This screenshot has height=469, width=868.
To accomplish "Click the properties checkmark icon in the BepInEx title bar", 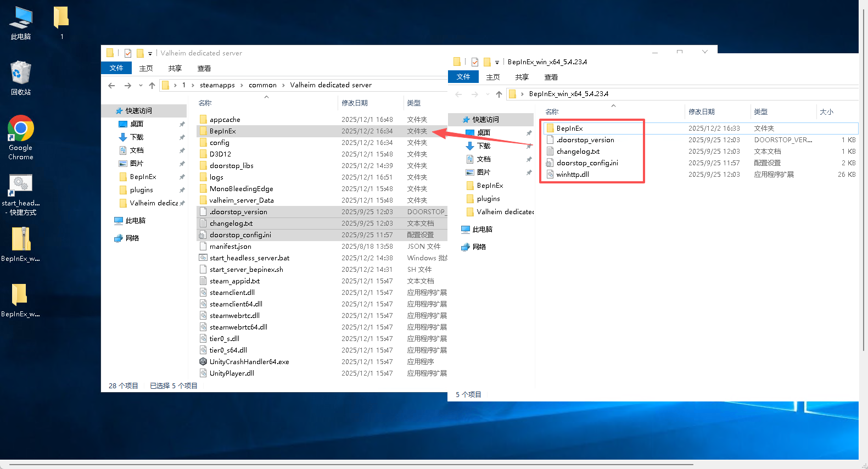I will click(x=475, y=62).
